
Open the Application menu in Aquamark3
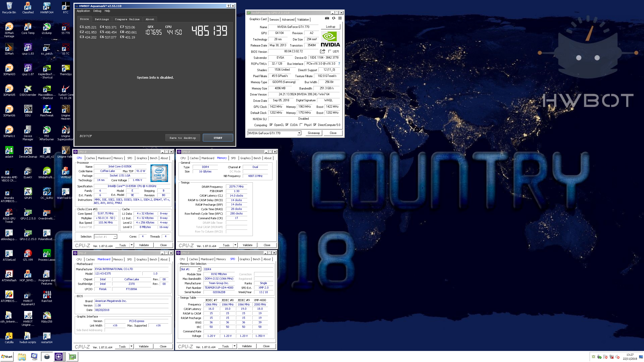(83, 11)
